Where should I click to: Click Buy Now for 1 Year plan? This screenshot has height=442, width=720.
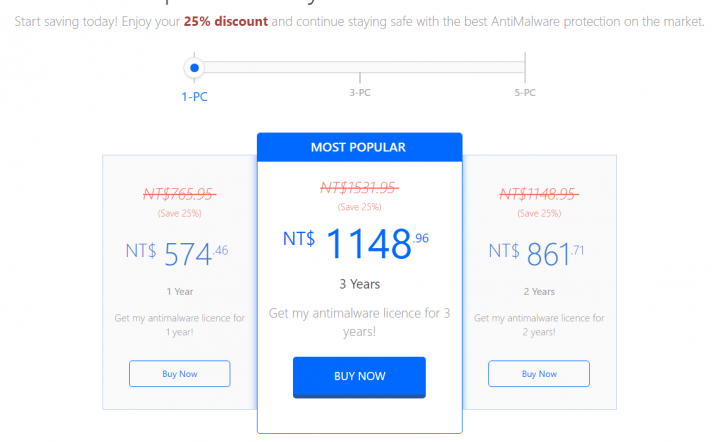click(x=179, y=374)
